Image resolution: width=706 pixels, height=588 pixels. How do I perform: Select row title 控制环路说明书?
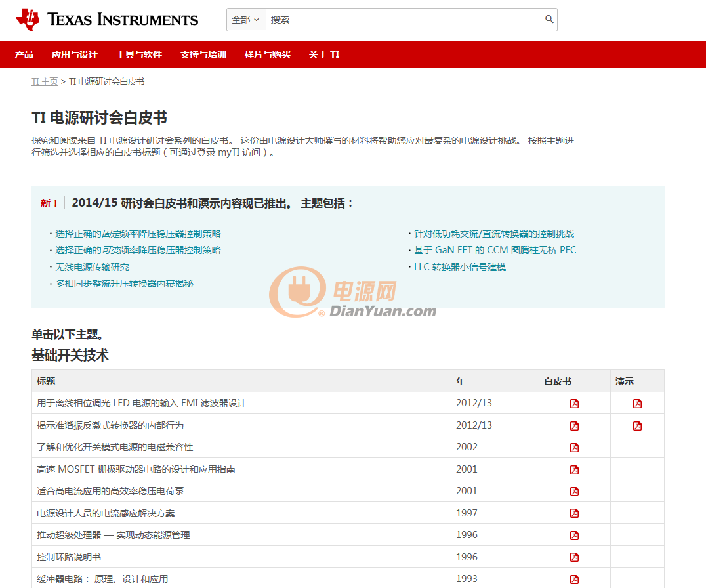(69, 557)
